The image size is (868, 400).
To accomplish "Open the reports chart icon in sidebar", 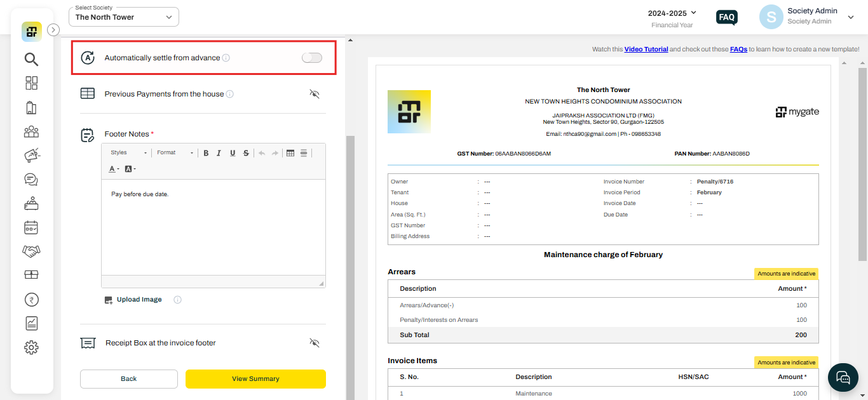I will pyautogui.click(x=31, y=323).
